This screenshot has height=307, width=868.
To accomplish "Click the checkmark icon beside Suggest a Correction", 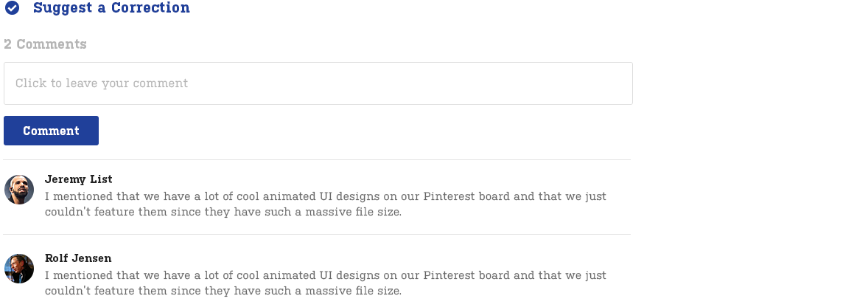I will coord(12,8).
